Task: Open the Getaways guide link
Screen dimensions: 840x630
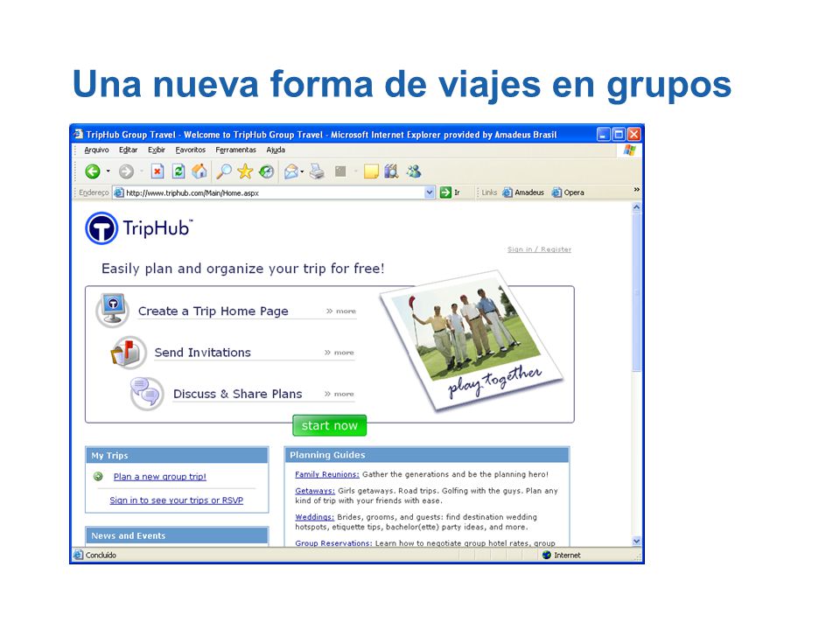Action: pos(315,491)
